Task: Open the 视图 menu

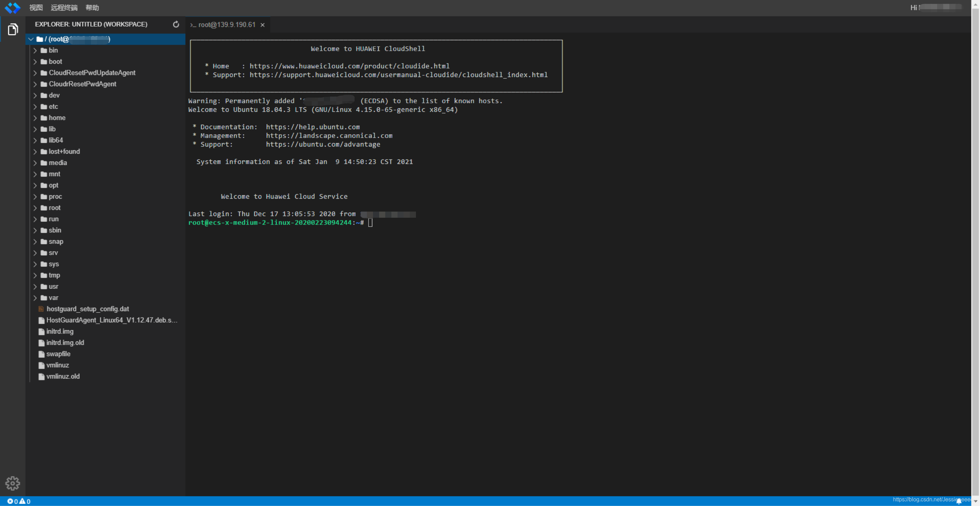Action: point(36,7)
